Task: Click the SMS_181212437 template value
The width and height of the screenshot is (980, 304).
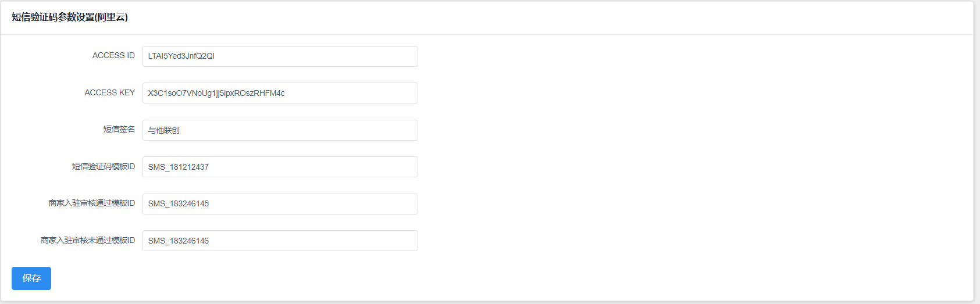Action: (x=178, y=167)
